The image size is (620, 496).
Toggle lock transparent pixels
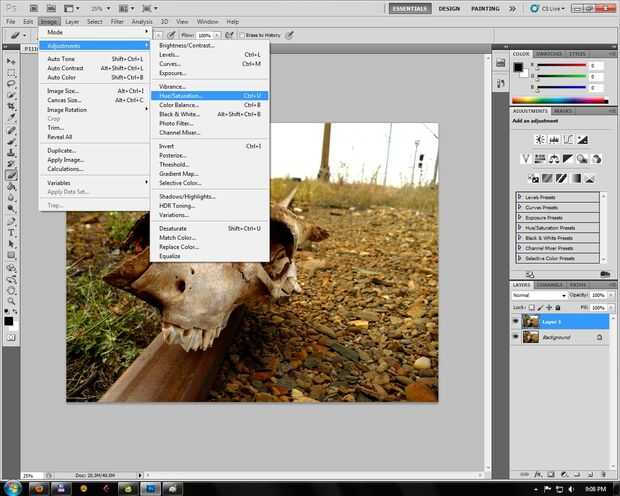tap(532, 307)
